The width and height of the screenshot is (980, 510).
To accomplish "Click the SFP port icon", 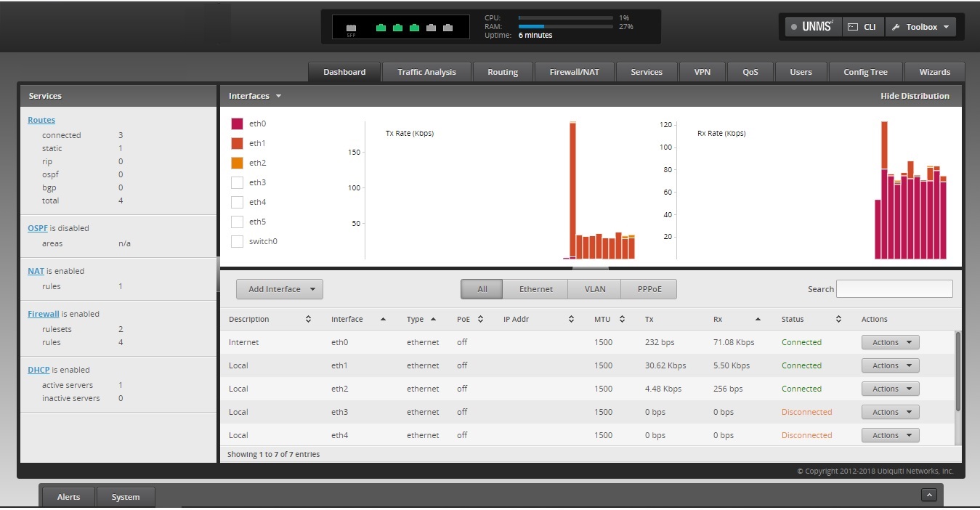I will (x=352, y=29).
